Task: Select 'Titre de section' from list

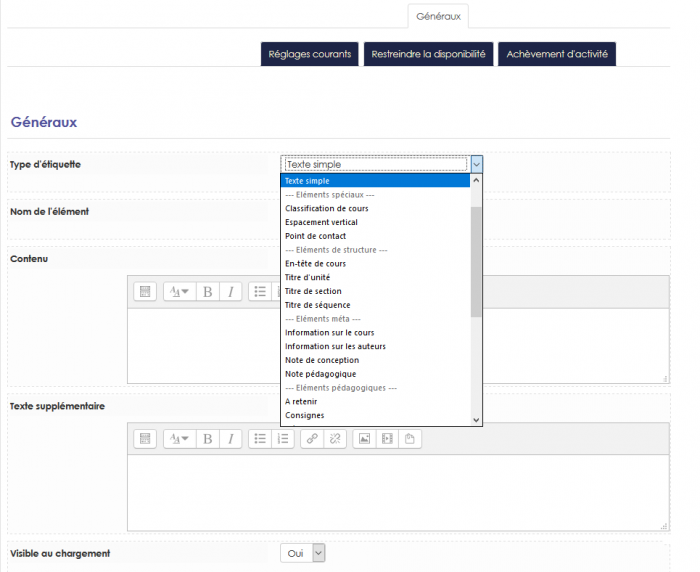Action: [313, 291]
